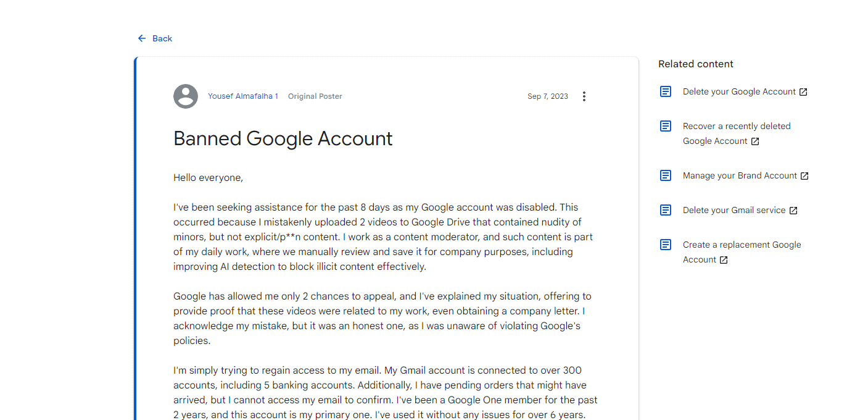Click the article icon beside Delete your Google Account
This screenshot has width=868, height=420.
666,91
